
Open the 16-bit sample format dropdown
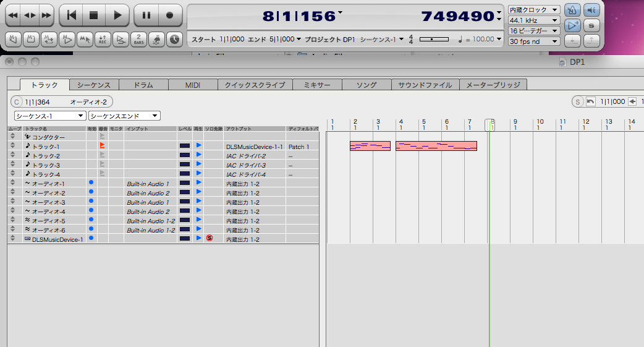533,31
